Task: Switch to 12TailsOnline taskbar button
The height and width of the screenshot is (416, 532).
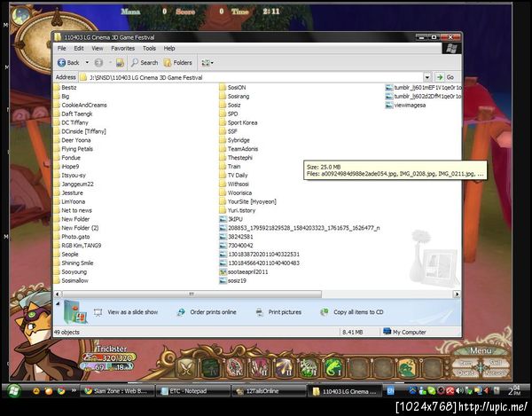Action: pos(268,391)
